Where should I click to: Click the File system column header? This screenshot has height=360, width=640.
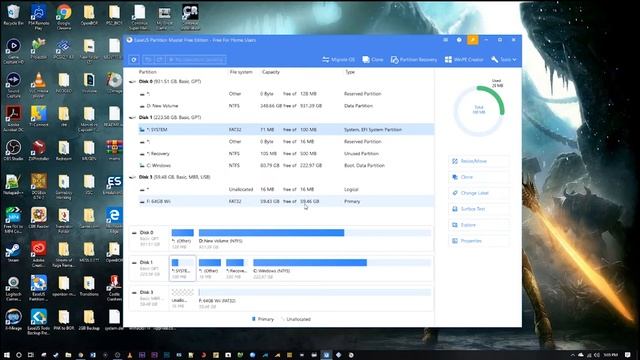point(241,72)
